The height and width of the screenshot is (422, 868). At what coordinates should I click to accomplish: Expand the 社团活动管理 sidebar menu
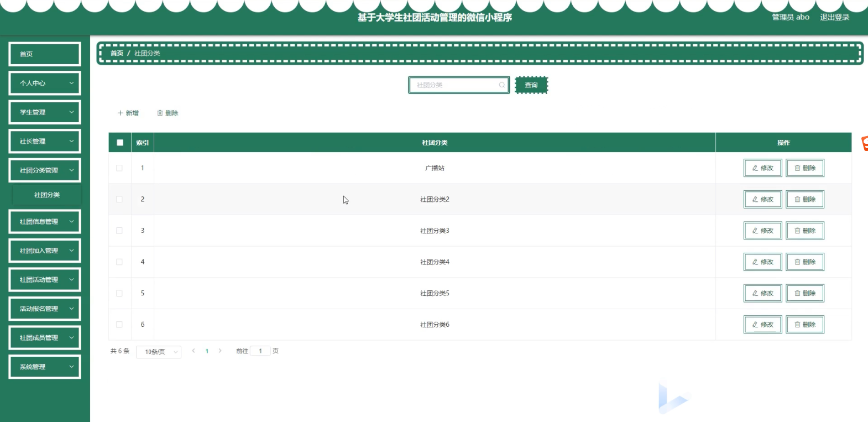(45, 279)
